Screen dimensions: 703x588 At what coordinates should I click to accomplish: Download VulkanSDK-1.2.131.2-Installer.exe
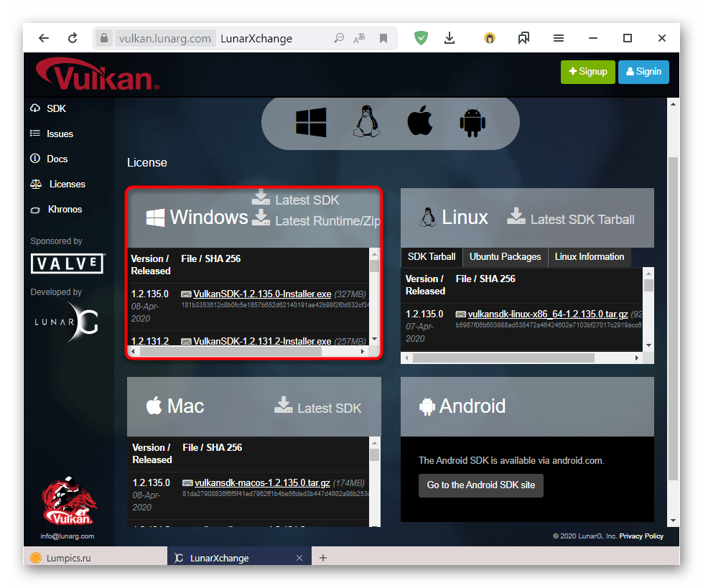coord(262,341)
